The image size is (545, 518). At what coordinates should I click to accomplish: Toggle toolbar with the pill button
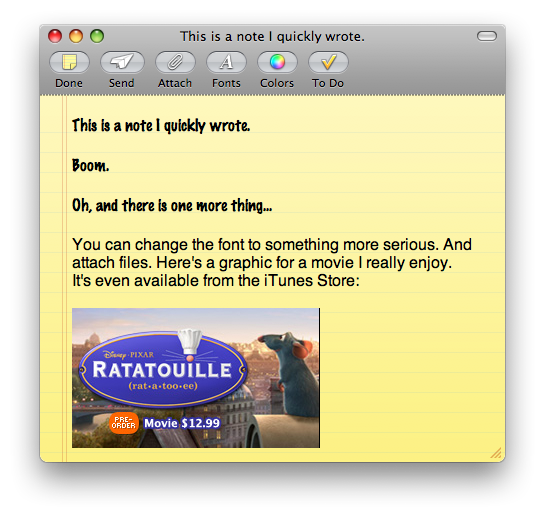point(487,36)
